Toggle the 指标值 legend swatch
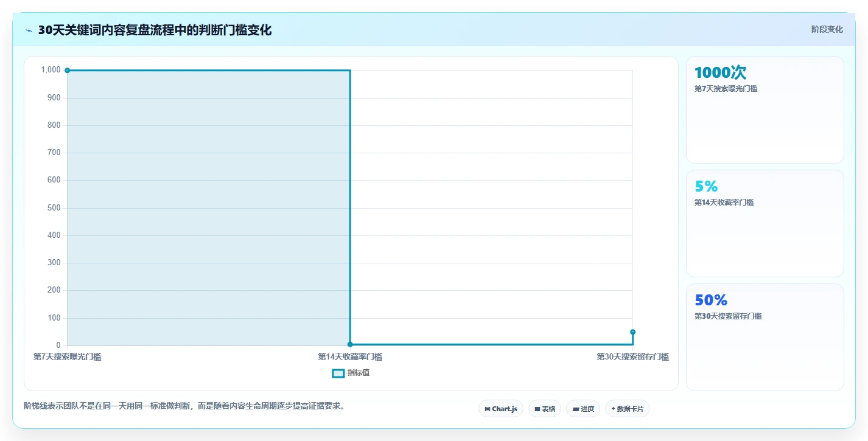 (x=338, y=373)
